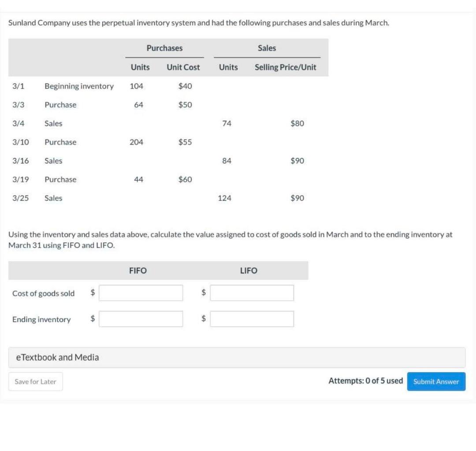Click the Cost of goods sold label
Image resolution: width=476 pixels, height=451 pixels.
coord(43,293)
